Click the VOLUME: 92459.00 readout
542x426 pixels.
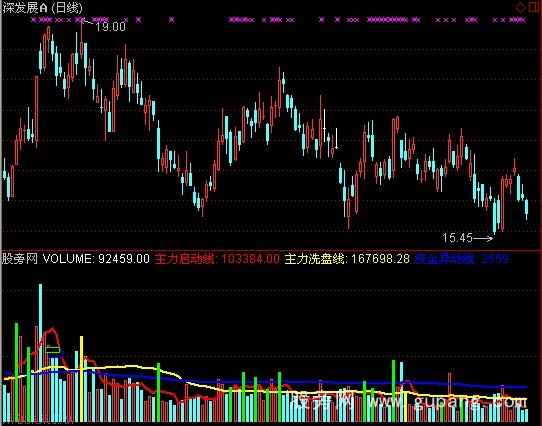[96, 258]
